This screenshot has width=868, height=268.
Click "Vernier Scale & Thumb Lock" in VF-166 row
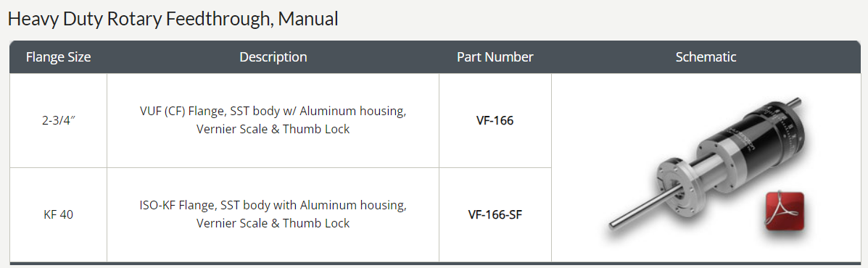click(x=273, y=130)
